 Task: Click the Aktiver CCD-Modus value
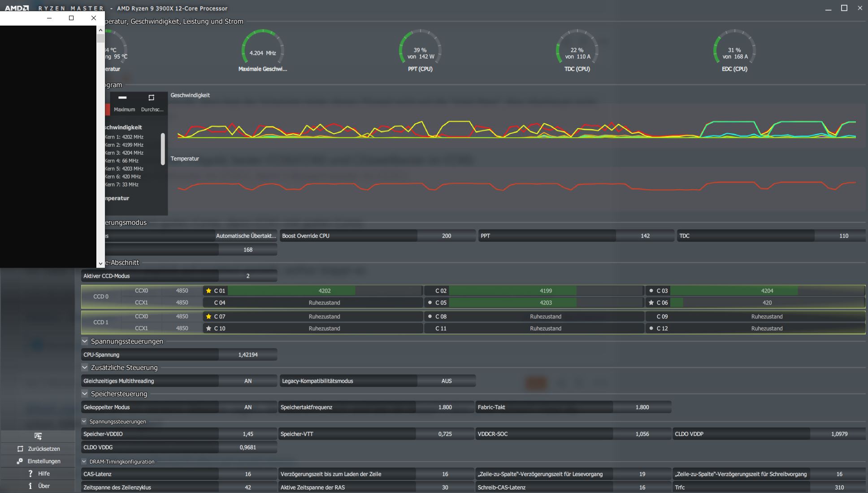(247, 276)
